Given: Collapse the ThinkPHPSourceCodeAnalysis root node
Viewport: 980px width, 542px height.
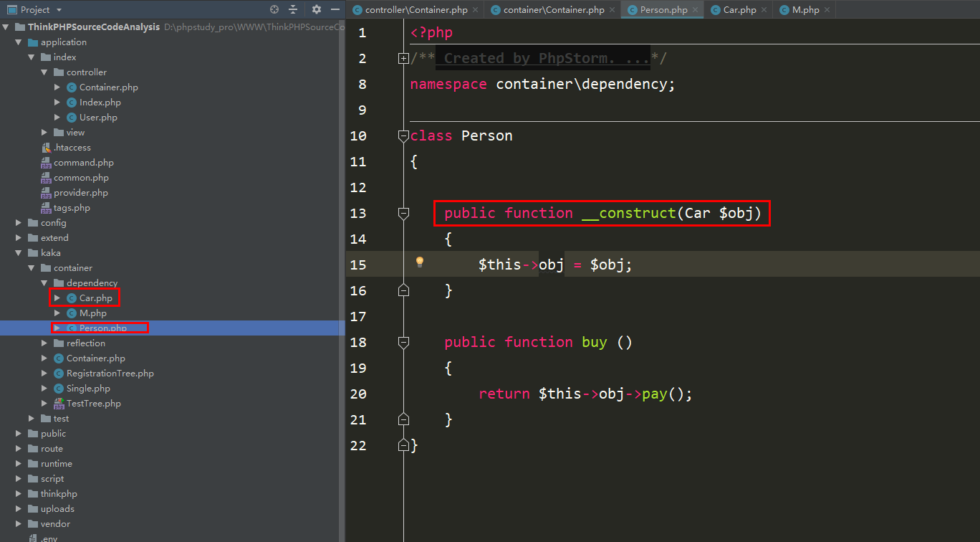Looking at the screenshot, I should tap(6, 27).
